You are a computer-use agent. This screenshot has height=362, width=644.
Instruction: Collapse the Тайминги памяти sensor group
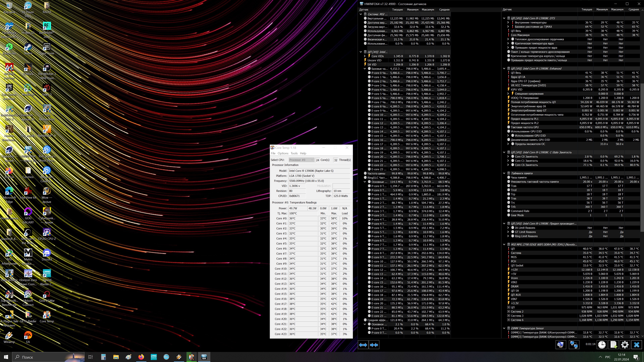click(504, 173)
